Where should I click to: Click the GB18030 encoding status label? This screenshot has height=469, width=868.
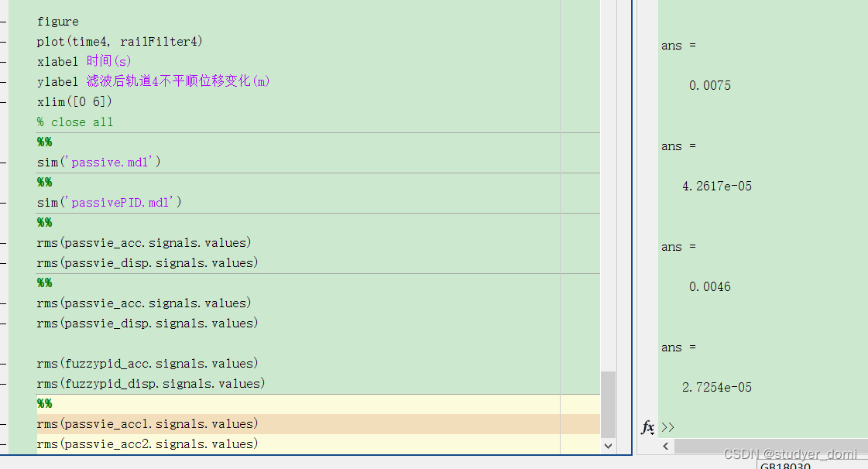tap(785, 465)
